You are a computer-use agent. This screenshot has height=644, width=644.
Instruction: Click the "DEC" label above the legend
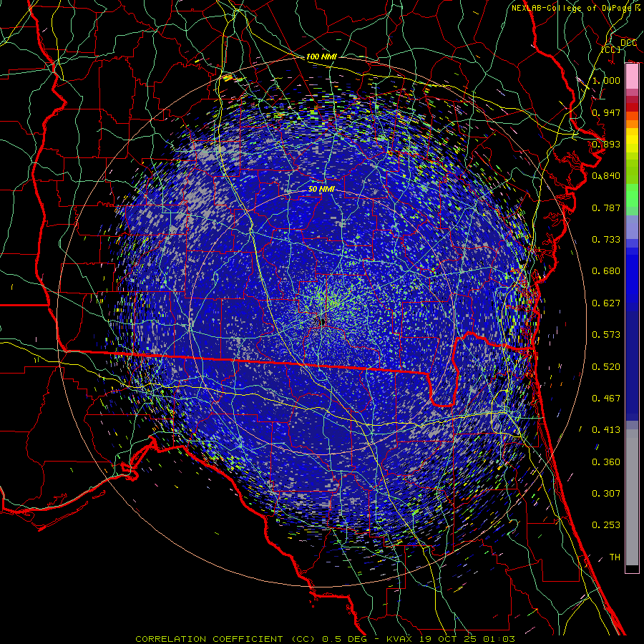(x=628, y=43)
